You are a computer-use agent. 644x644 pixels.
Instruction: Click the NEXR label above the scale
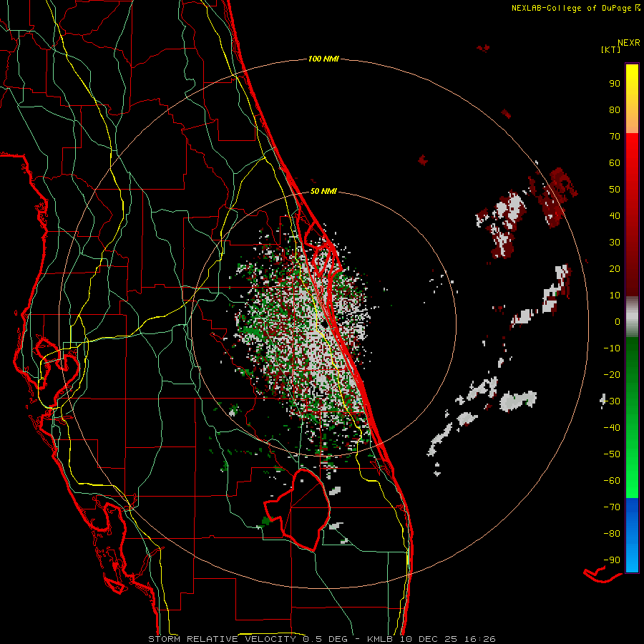628,43
